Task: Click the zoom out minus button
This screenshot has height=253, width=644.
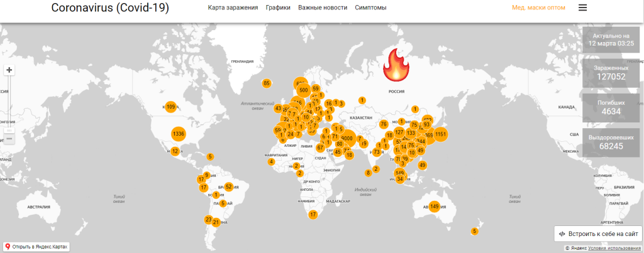Action: click(9, 138)
